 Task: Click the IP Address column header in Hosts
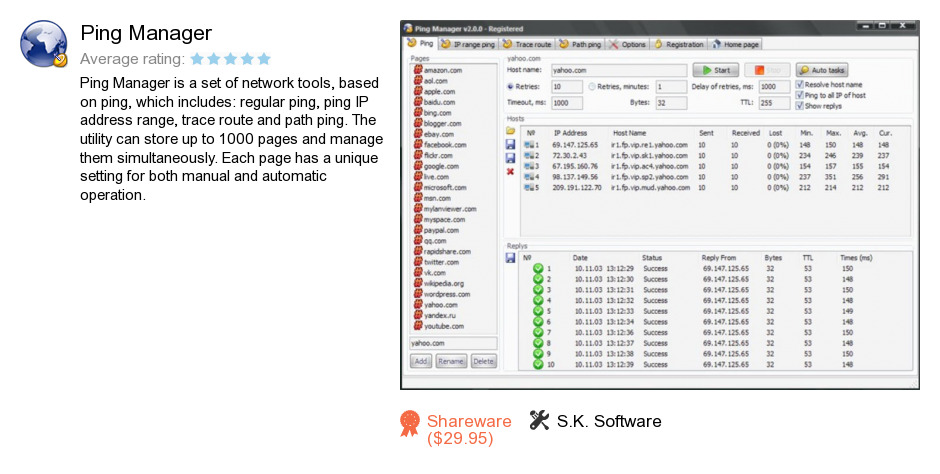point(570,133)
